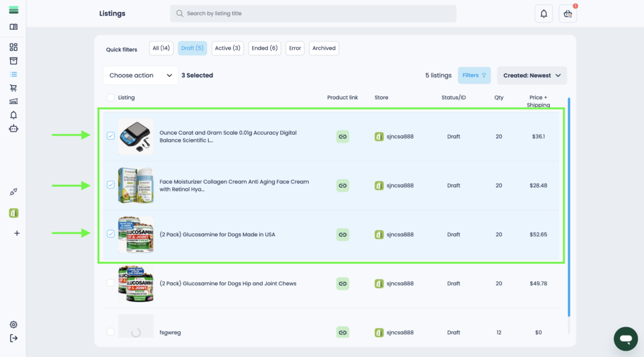Open the notifications bell in the top bar
The width and height of the screenshot is (644, 357).
tap(543, 14)
